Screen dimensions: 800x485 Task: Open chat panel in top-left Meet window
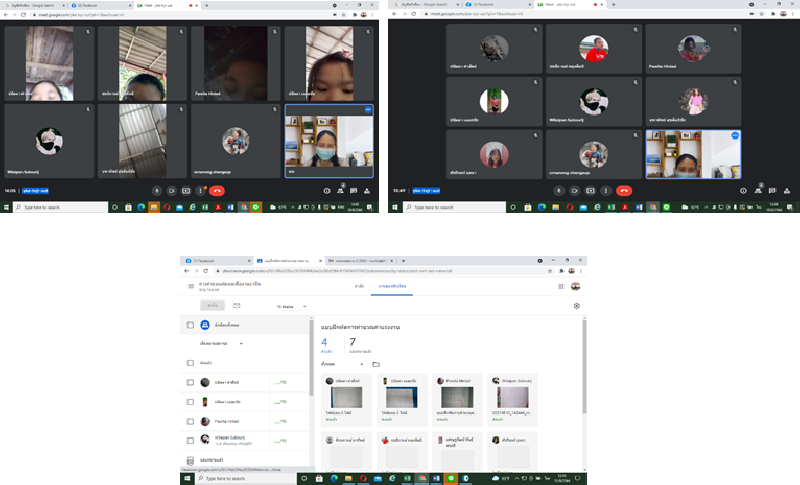click(x=354, y=190)
